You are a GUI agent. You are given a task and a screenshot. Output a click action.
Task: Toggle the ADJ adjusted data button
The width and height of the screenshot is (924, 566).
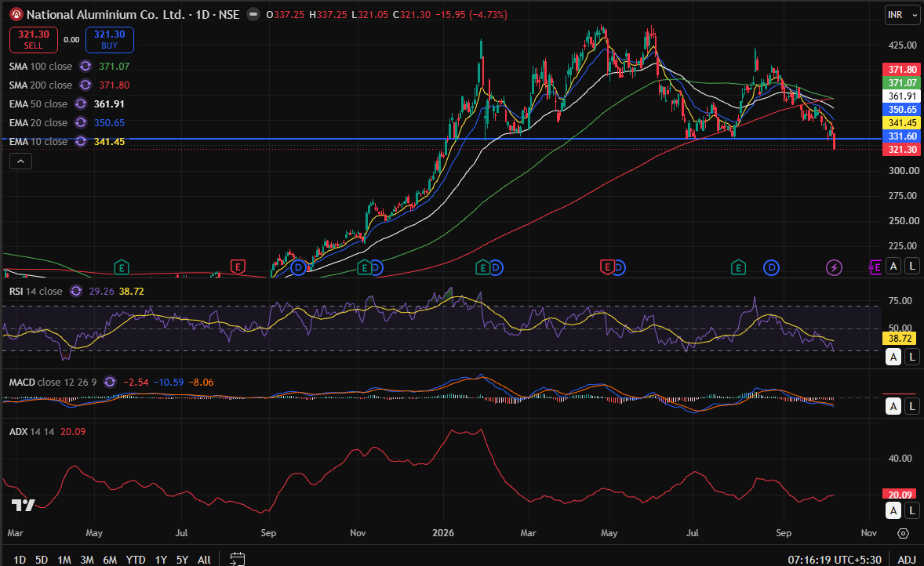click(907, 560)
